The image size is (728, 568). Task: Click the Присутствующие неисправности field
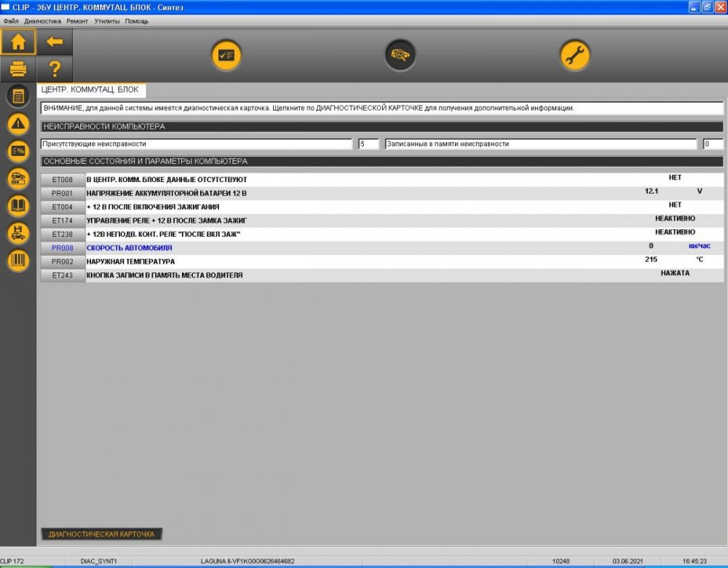[x=197, y=144]
